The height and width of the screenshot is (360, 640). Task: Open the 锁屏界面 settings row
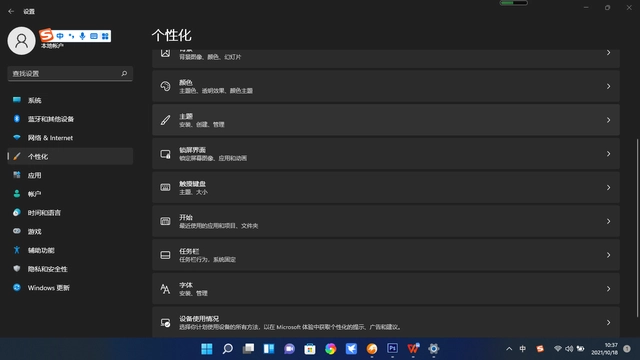pyautogui.click(x=386, y=154)
